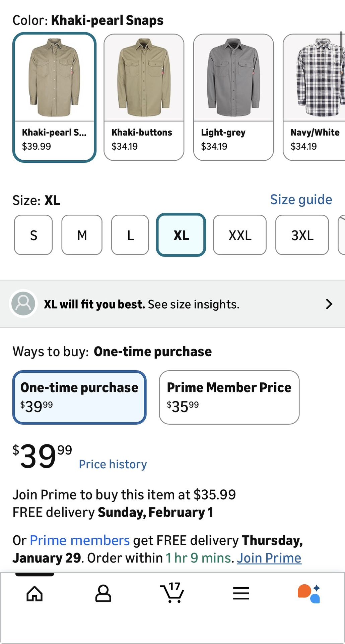Viewport: 345px width, 644px height.
Task: Choose the Khaki-buttons color swatch
Action: (x=144, y=97)
